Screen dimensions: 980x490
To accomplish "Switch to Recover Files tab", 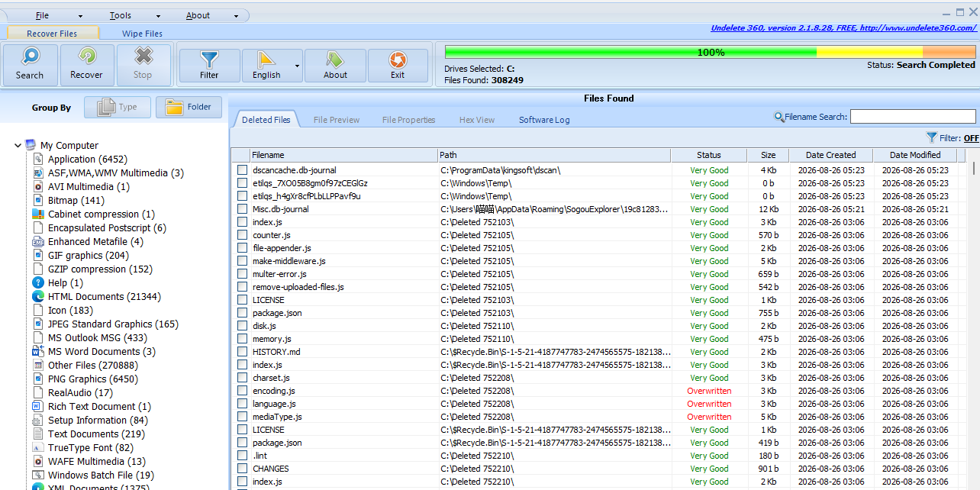I will [x=52, y=34].
